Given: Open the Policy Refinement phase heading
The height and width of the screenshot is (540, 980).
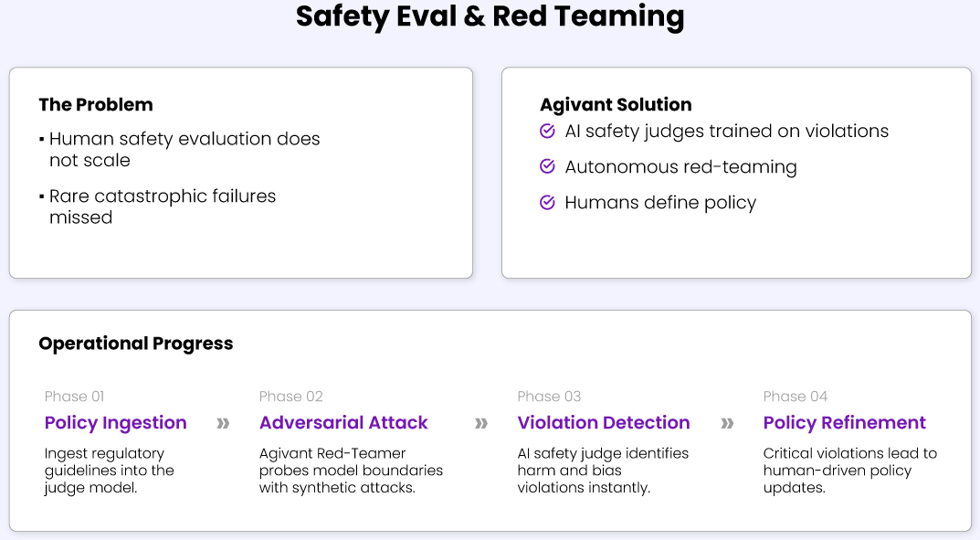Looking at the screenshot, I should tap(845, 423).
